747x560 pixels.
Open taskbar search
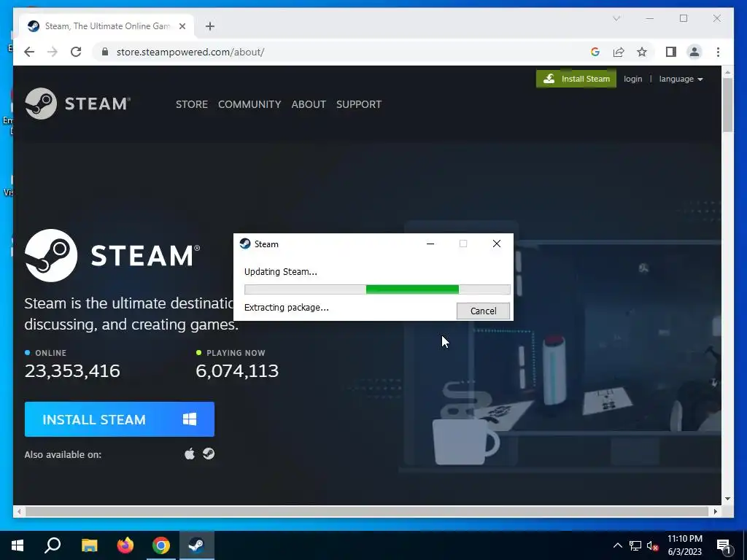tap(53, 545)
